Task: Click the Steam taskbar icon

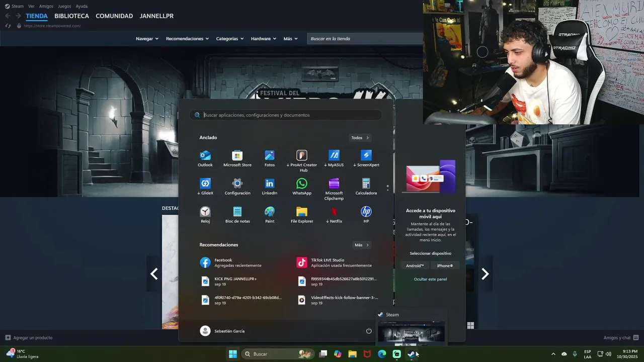Action: 411,354
